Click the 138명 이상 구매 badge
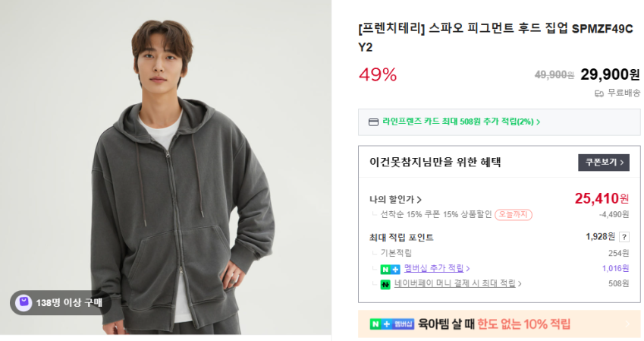The width and height of the screenshot is (644, 341). pyautogui.click(x=61, y=302)
